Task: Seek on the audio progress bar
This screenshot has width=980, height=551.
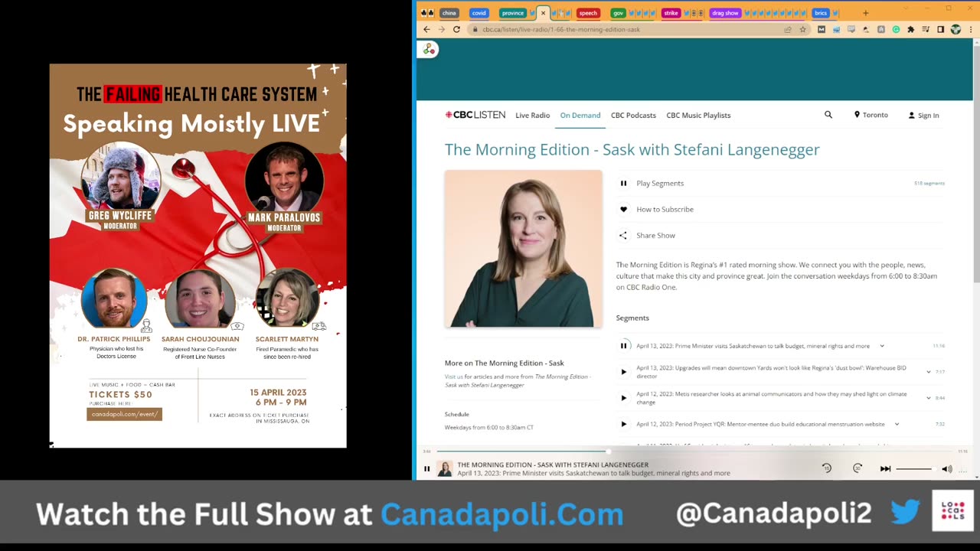Action: point(695,452)
